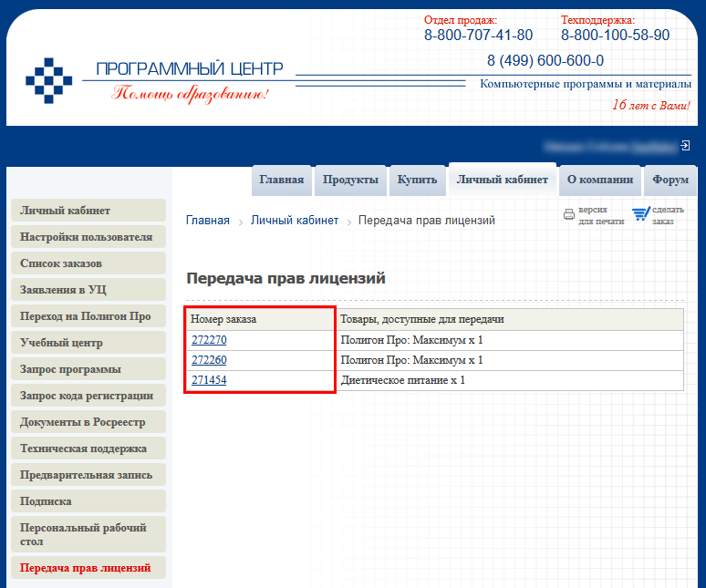
Task: Open Документы в Росреестр sidebar item
Action: click(88, 422)
